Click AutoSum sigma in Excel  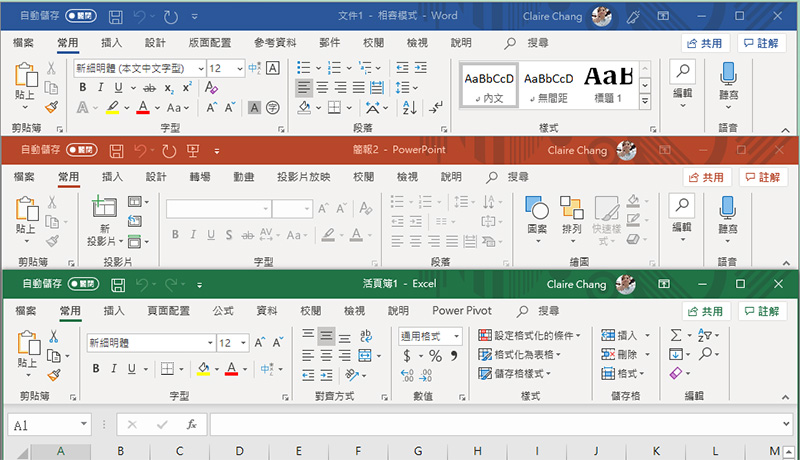[676, 335]
